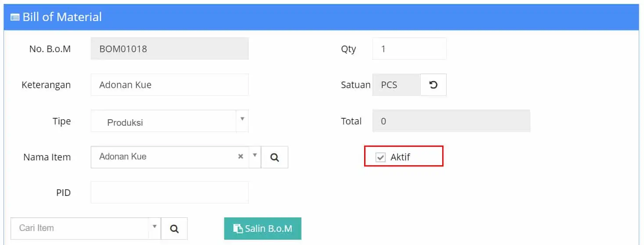This screenshot has width=644, height=245.
Task: Clear Adonan Kue with the x icon
Action: click(x=240, y=156)
